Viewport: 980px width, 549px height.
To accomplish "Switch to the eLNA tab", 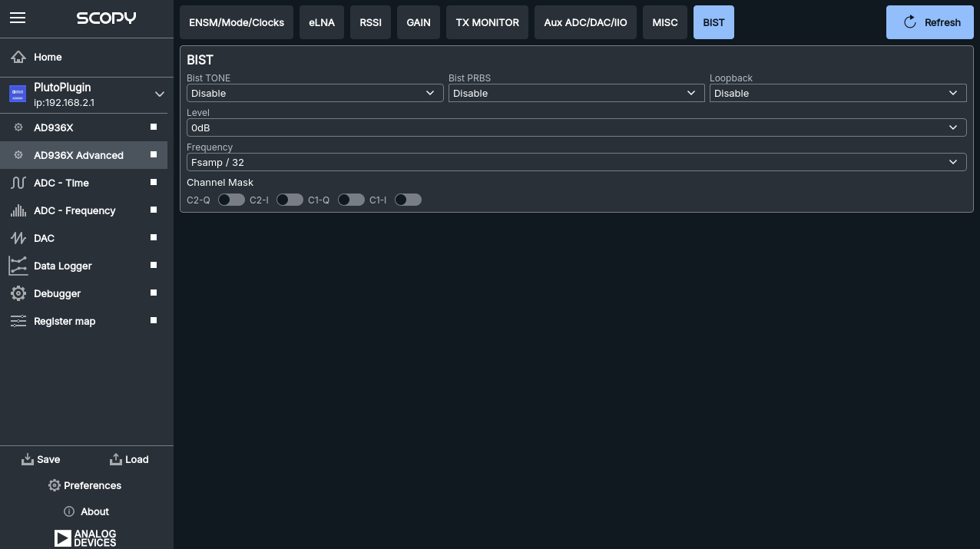I will pyautogui.click(x=322, y=22).
